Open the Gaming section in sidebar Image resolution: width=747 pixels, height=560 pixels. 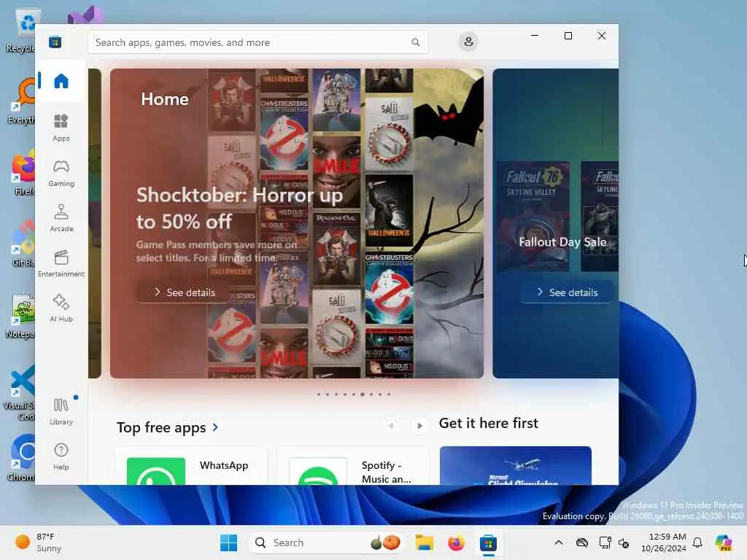click(61, 173)
